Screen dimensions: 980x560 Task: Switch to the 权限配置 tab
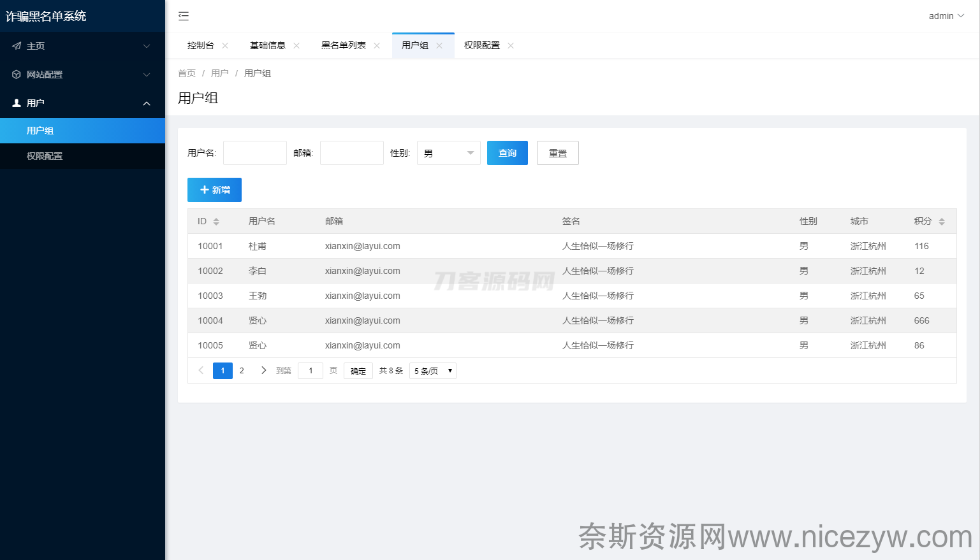482,45
